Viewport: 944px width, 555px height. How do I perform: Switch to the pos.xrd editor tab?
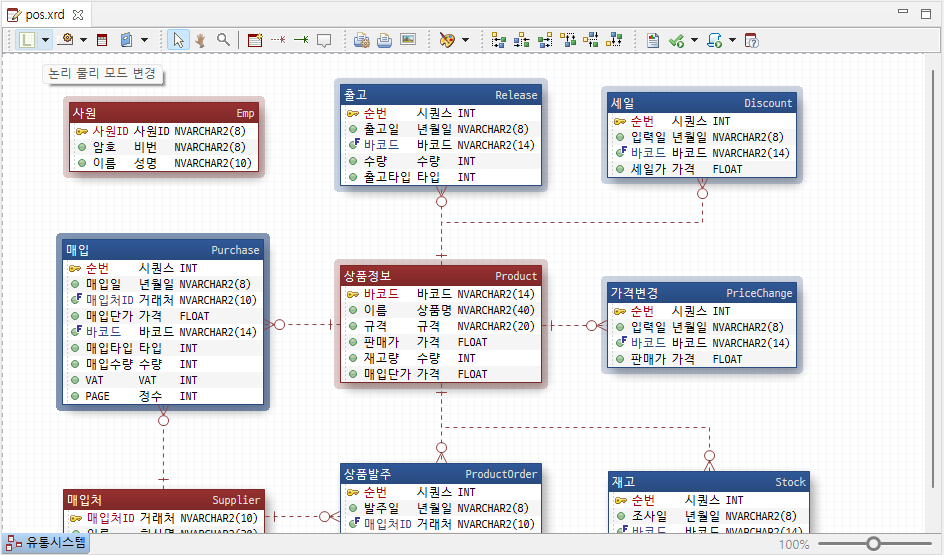click(45, 14)
